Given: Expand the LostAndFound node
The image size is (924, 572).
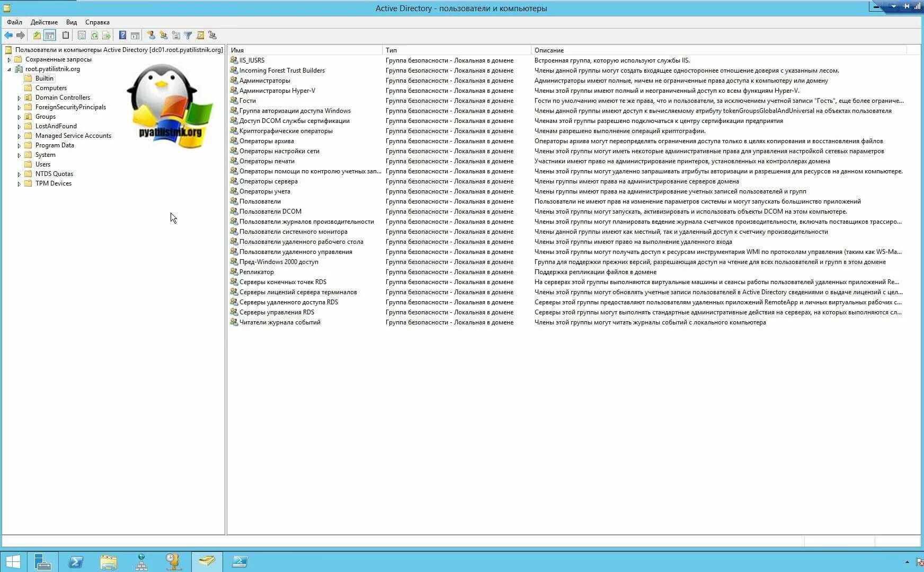Looking at the screenshot, I should pyautogui.click(x=19, y=127).
